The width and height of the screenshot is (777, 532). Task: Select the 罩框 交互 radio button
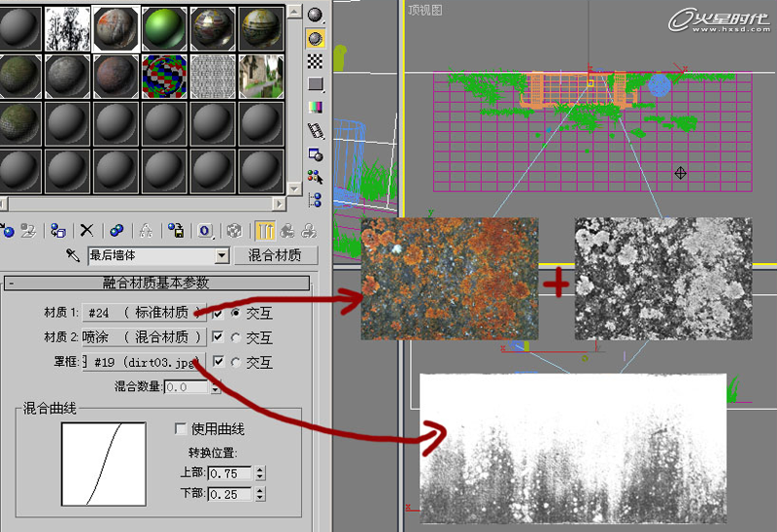tap(236, 362)
